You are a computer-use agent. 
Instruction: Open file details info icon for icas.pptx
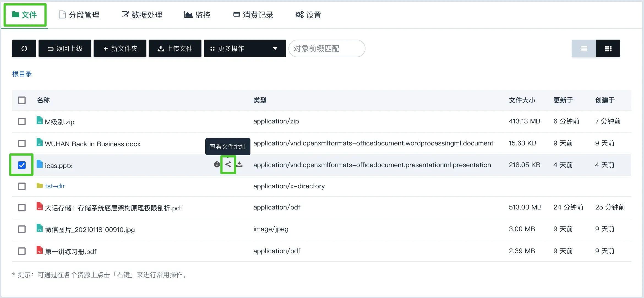point(216,165)
